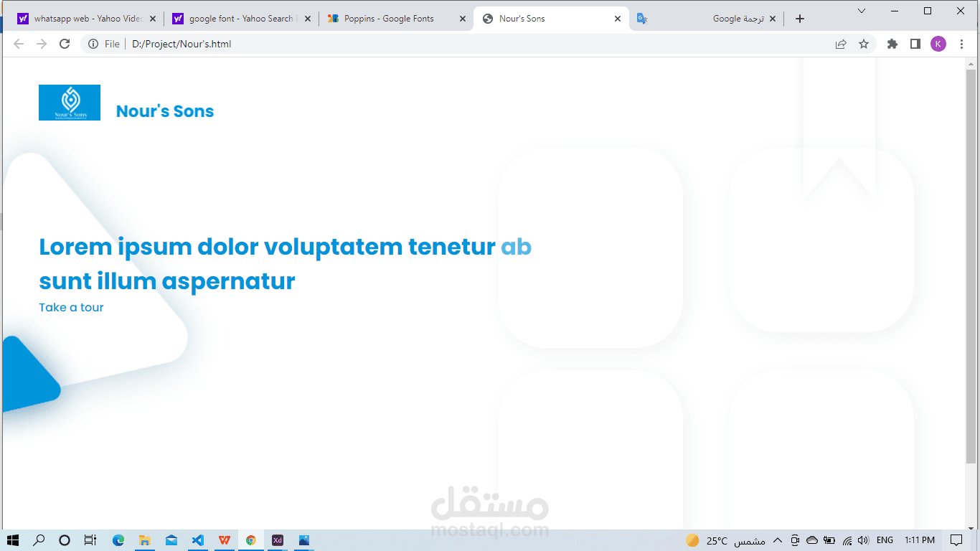Open Microsoft Edge from taskbar
The height and width of the screenshot is (551, 980).
[x=118, y=540]
